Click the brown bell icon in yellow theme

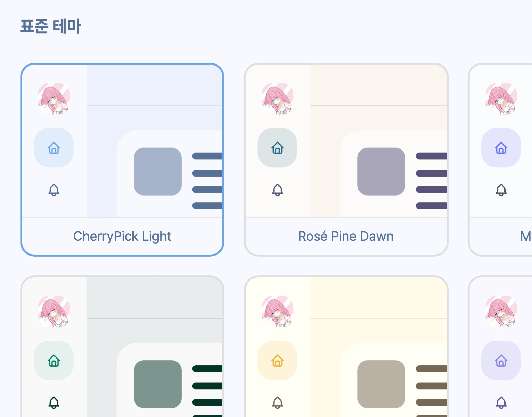pos(277,402)
